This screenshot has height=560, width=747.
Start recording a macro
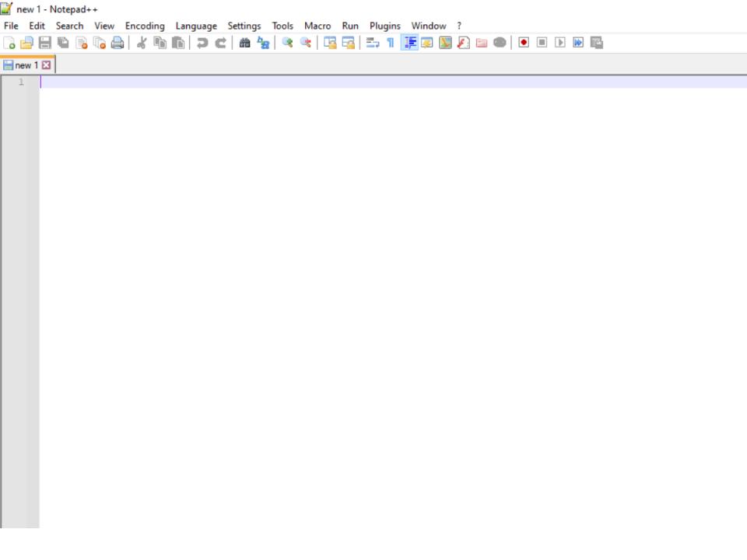523,43
